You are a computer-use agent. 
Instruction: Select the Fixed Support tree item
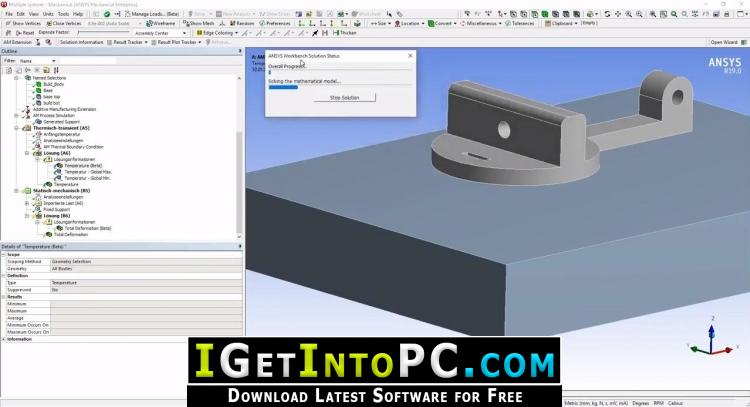[56, 209]
